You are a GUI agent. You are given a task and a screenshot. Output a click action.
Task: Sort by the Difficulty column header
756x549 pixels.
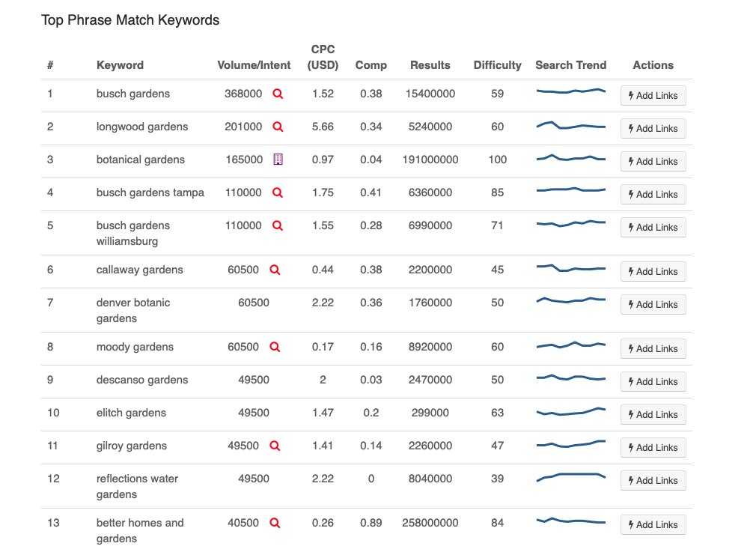[x=498, y=65]
